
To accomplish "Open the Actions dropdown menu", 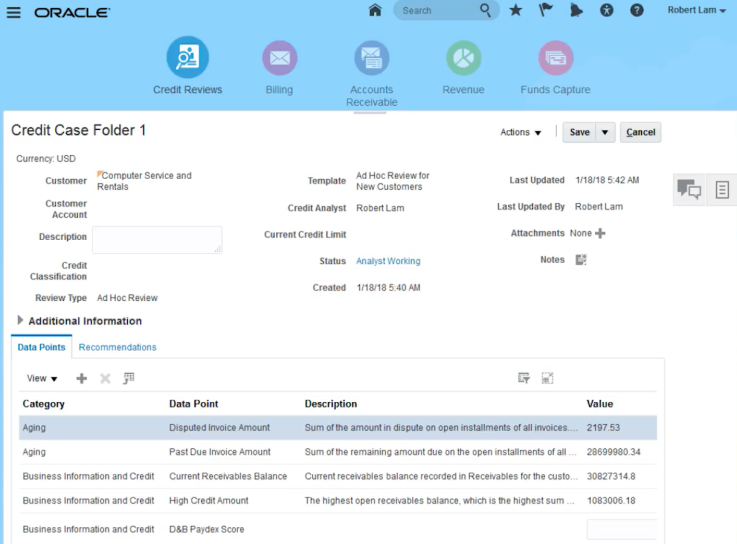I will 520,132.
